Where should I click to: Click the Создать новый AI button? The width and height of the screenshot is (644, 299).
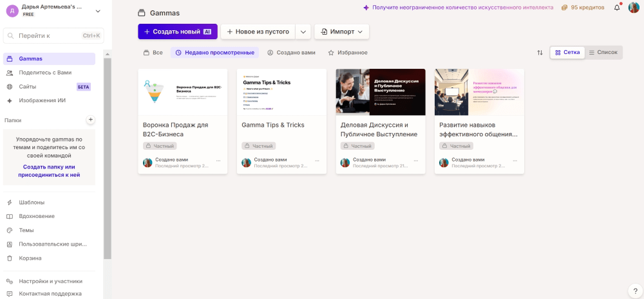click(178, 32)
